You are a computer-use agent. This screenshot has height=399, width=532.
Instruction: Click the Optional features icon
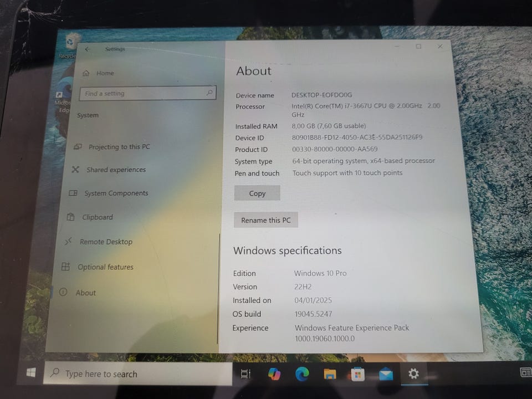(x=65, y=267)
